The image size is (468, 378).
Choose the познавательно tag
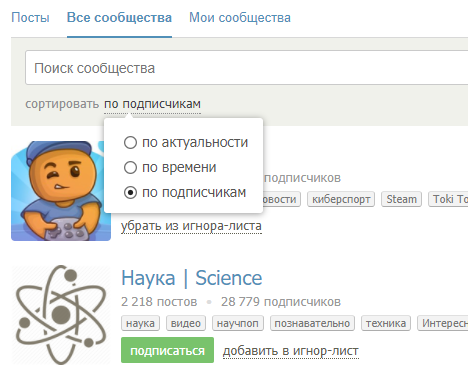312,323
